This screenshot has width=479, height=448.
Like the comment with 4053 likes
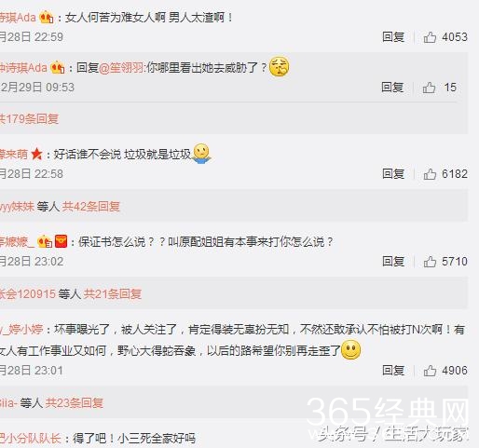click(x=430, y=37)
